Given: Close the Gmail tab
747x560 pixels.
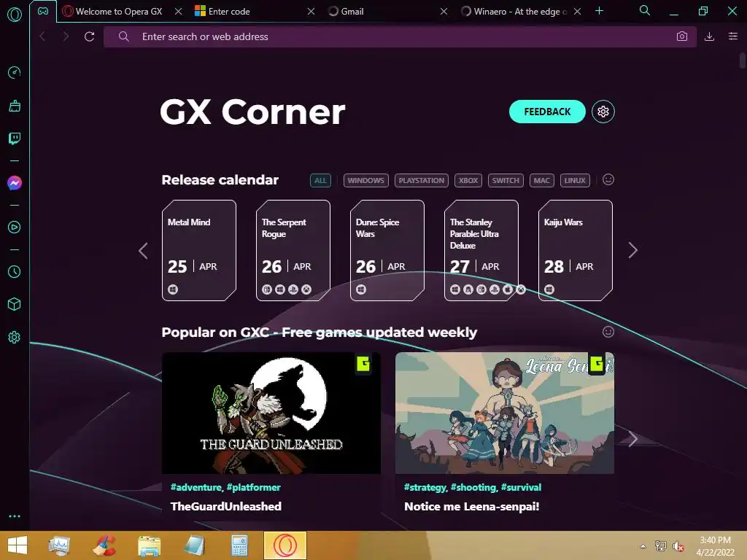Looking at the screenshot, I should pyautogui.click(x=444, y=12).
